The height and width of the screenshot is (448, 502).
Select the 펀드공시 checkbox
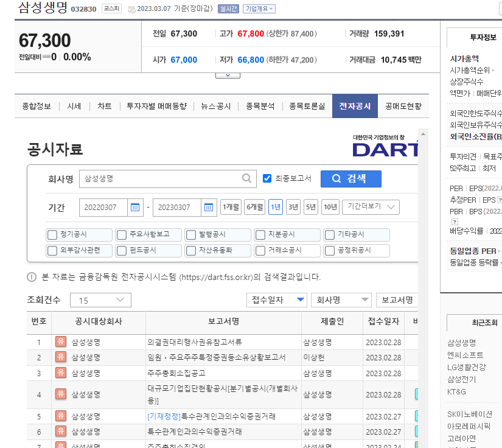[x=122, y=250]
